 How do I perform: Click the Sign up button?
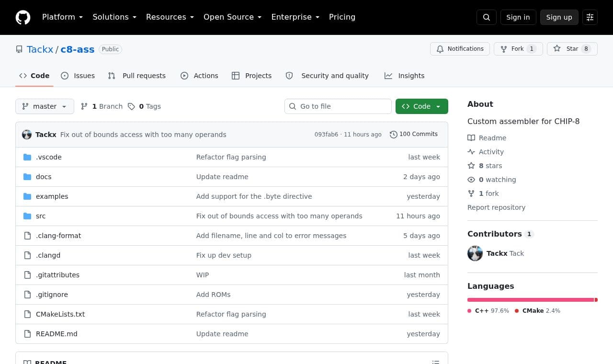coord(559,17)
